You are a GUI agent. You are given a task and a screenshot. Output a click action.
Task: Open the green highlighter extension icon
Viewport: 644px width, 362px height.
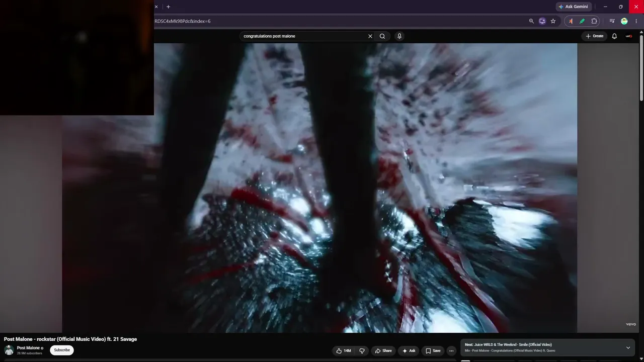click(x=582, y=21)
